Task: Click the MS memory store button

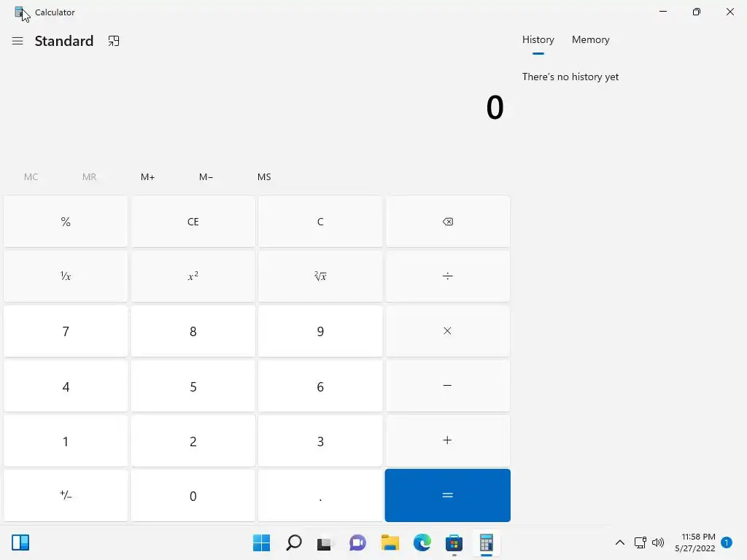Action: pos(264,176)
